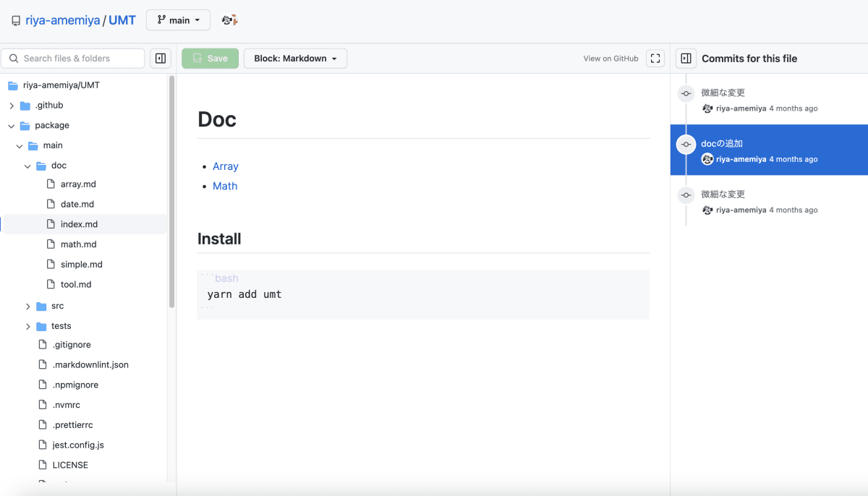Viewport: 868px width, 496px height.
Task: Toggle fullscreen view icon
Action: coord(655,59)
